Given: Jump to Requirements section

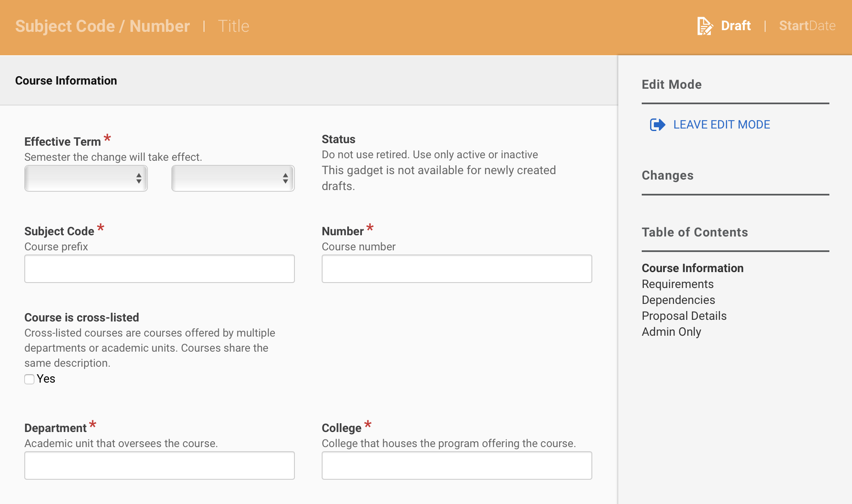Looking at the screenshot, I should (x=677, y=284).
